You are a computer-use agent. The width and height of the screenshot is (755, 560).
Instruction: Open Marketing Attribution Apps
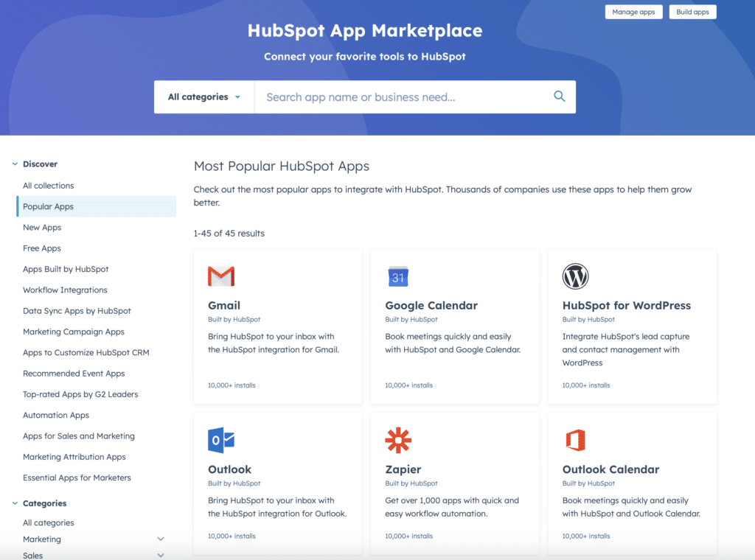click(74, 457)
